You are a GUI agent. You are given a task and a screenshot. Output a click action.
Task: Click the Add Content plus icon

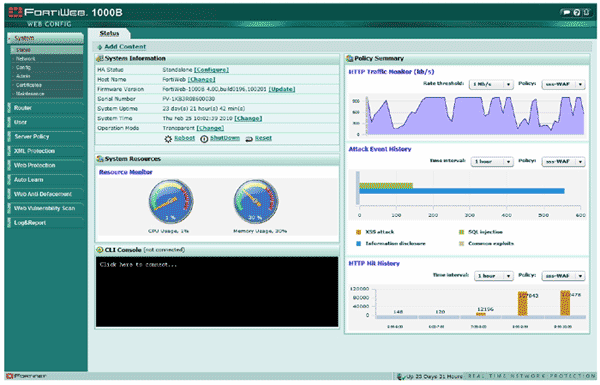coord(99,47)
